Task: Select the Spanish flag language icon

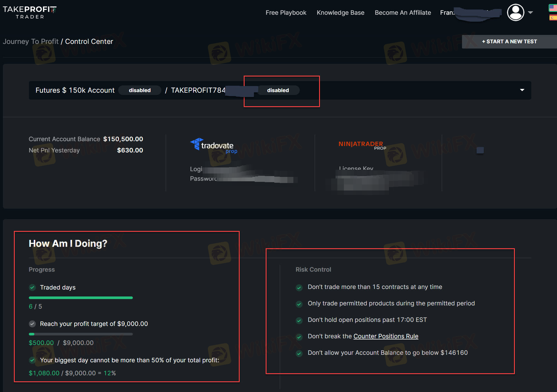Action: pos(552,18)
